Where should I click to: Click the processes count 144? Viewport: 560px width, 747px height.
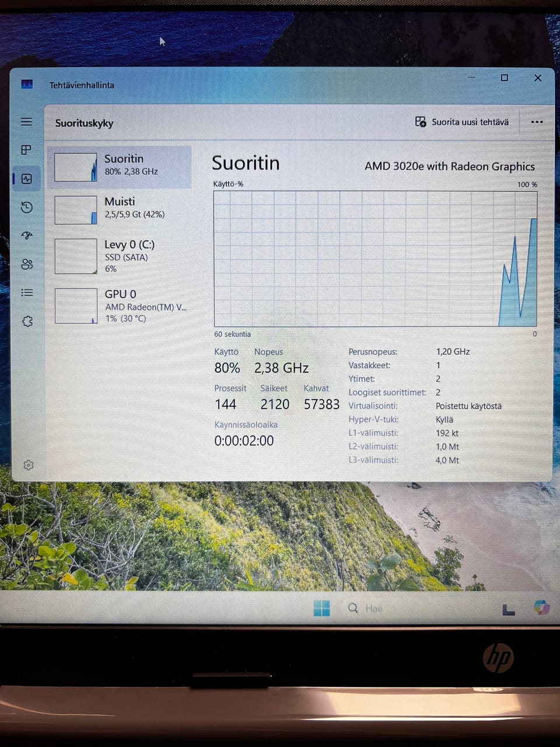click(225, 404)
